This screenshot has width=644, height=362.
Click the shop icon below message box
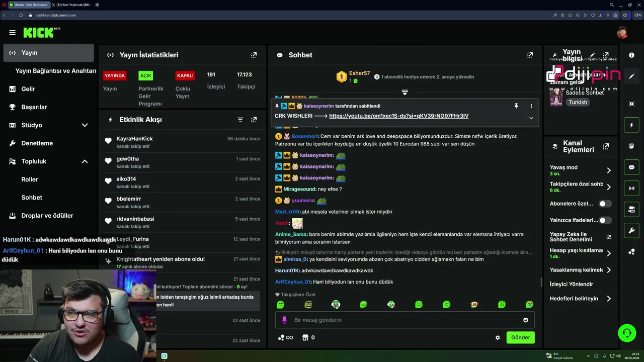(x=305, y=337)
